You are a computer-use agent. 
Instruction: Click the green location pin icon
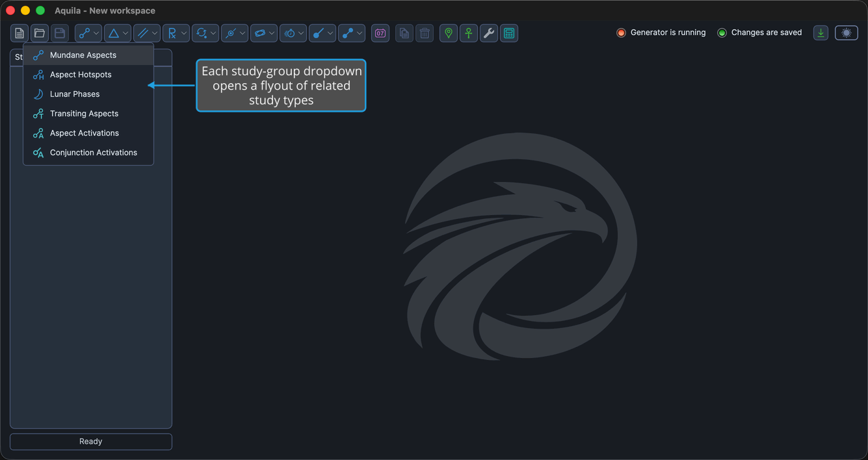[449, 33]
